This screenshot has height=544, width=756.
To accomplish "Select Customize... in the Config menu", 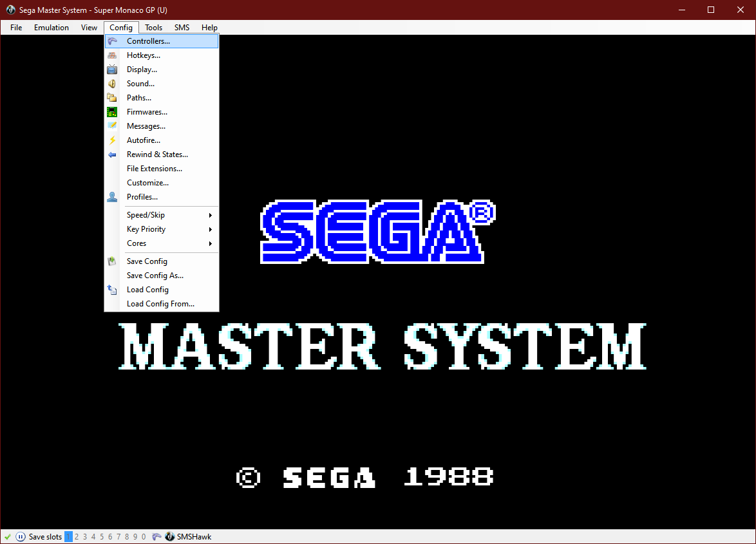I will 162,183.
